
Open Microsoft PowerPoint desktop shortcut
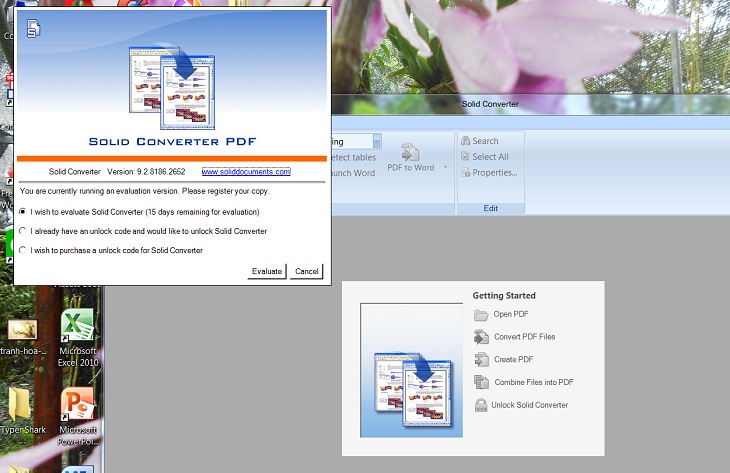point(78,417)
